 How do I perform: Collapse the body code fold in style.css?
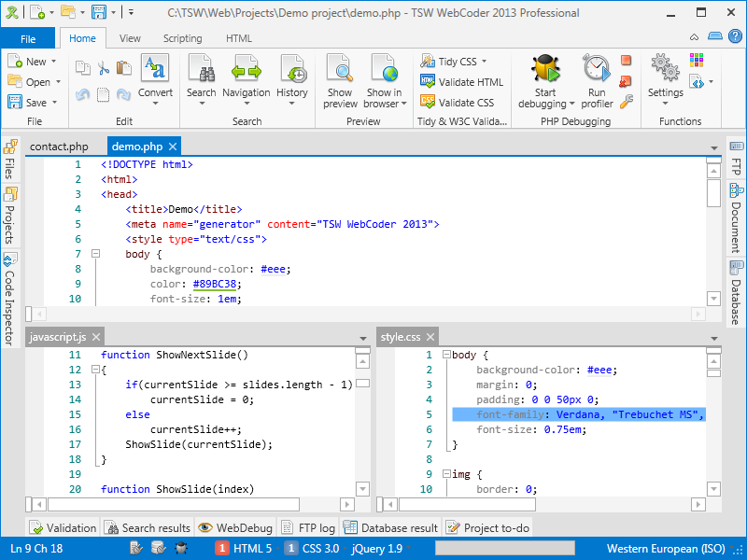pyautogui.click(x=446, y=355)
